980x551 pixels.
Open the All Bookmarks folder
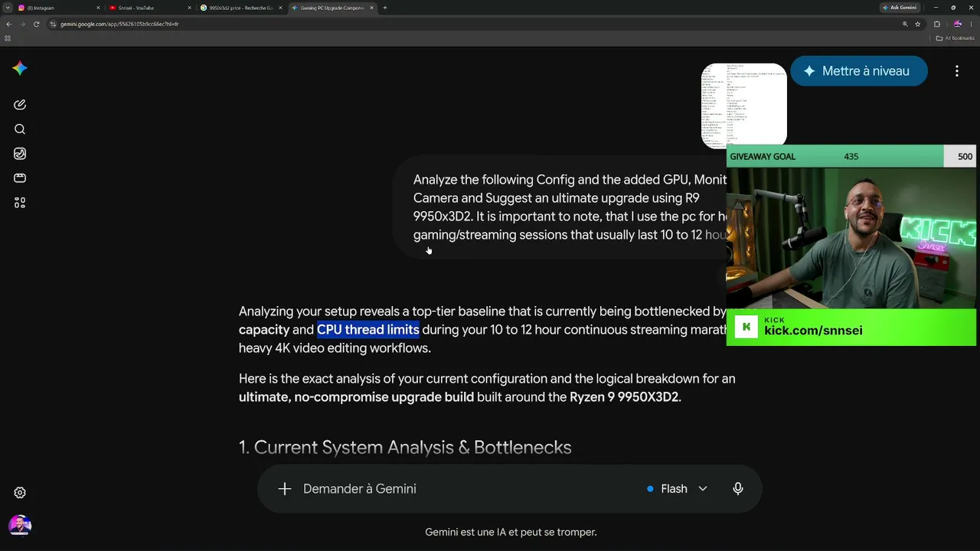click(x=956, y=37)
